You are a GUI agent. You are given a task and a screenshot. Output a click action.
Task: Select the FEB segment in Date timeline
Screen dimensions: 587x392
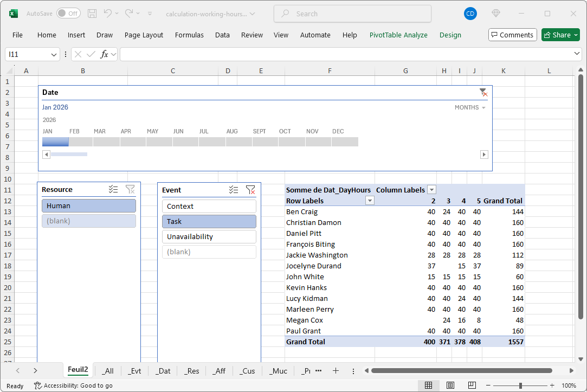[x=81, y=142]
